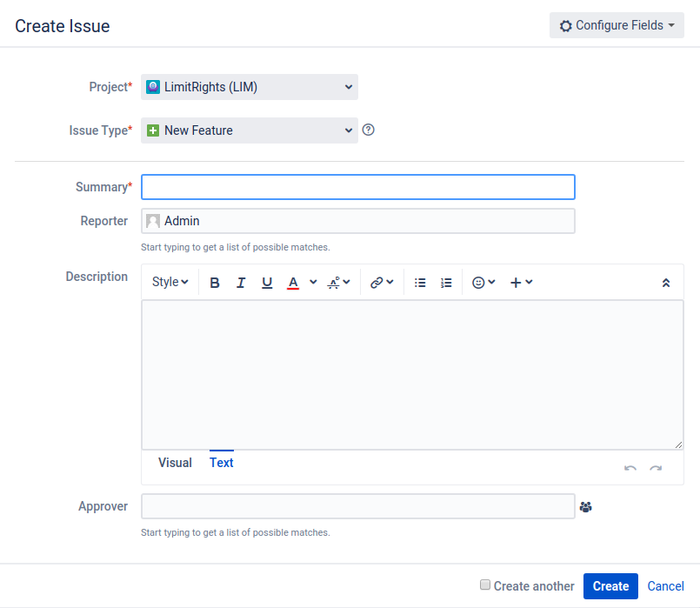Toggle bold formatting in Description toolbar
The height and width of the screenshot is (608, 700).
coord(215,283)
